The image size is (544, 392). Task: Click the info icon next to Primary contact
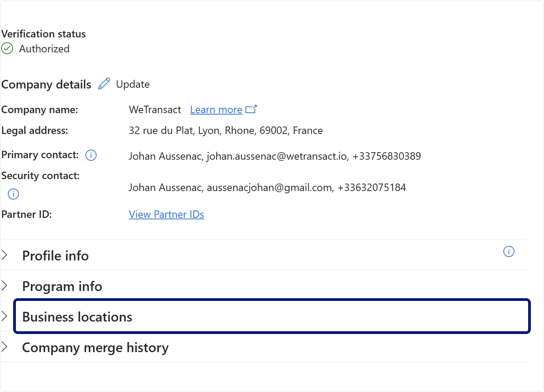point(91,155)
